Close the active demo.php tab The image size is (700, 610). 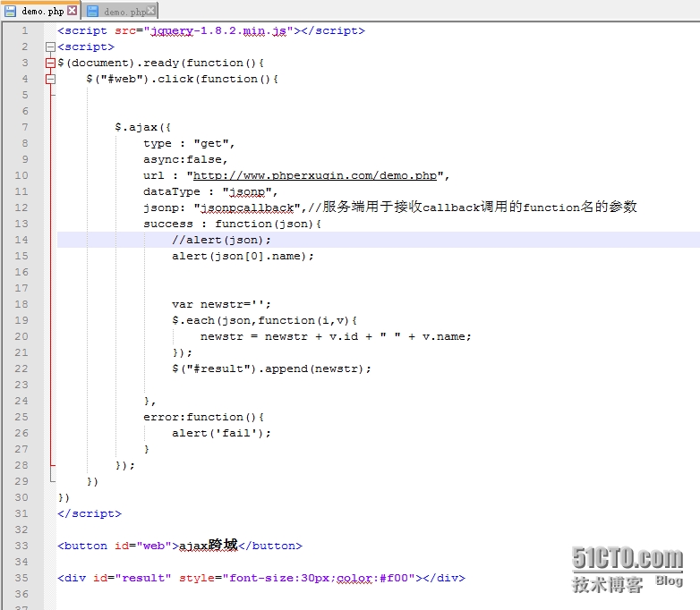coord(72,10)
